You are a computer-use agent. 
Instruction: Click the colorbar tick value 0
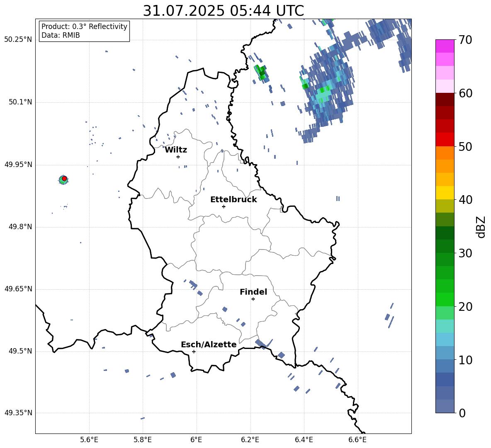point(462,413)
